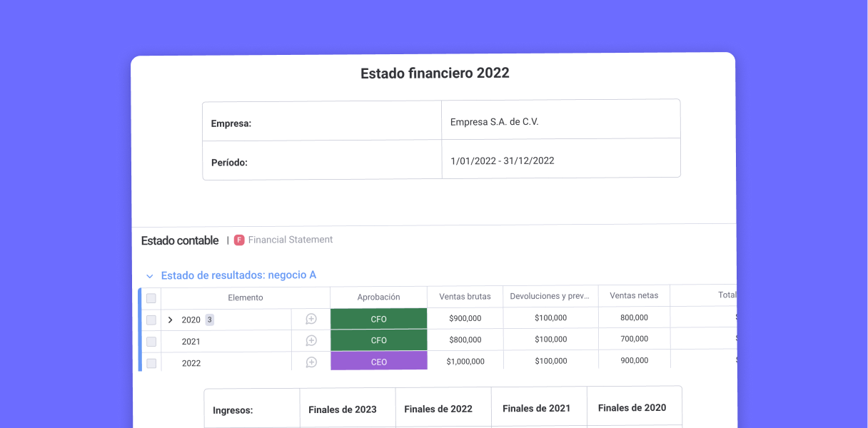The width and height of the screenshot is (868, 428).
Task: Check the 2022 row checkbox
Action: point(151,362)
